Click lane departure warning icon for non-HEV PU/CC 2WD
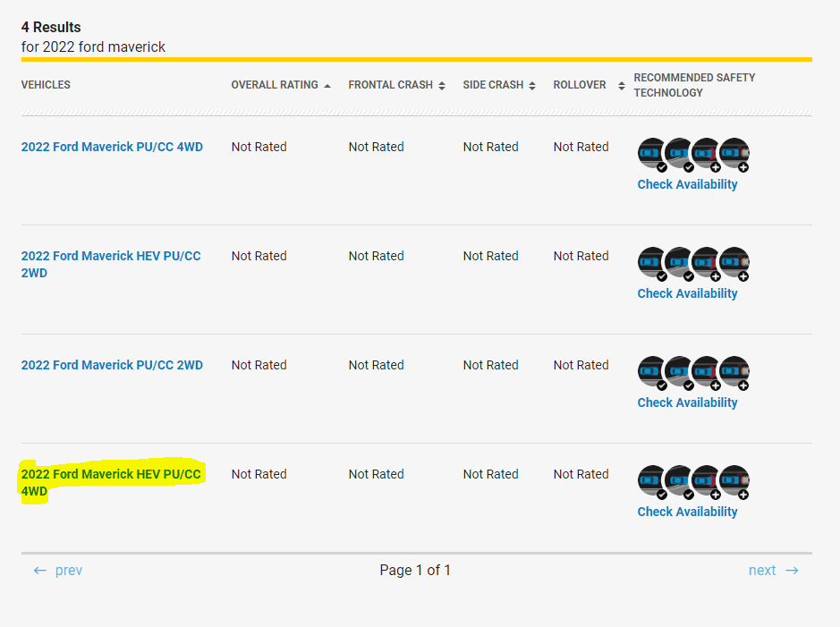This screenshot has height=627, width=840. pos(679,373)
